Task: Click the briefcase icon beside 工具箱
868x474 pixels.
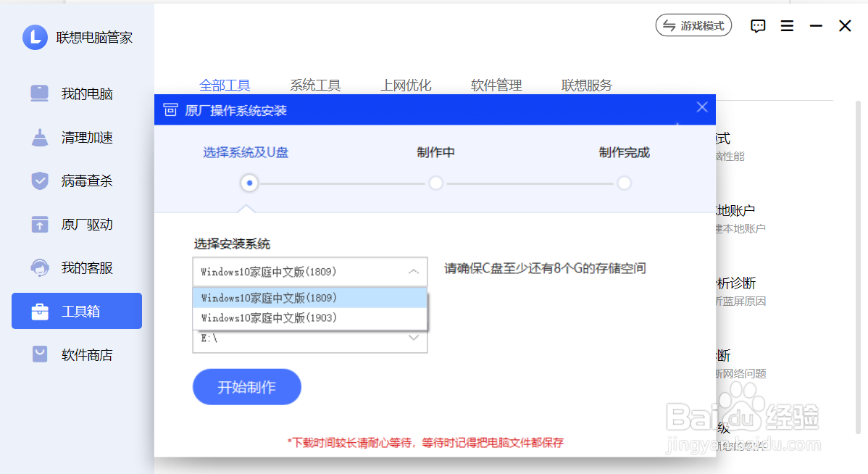Action: (39, 311)
